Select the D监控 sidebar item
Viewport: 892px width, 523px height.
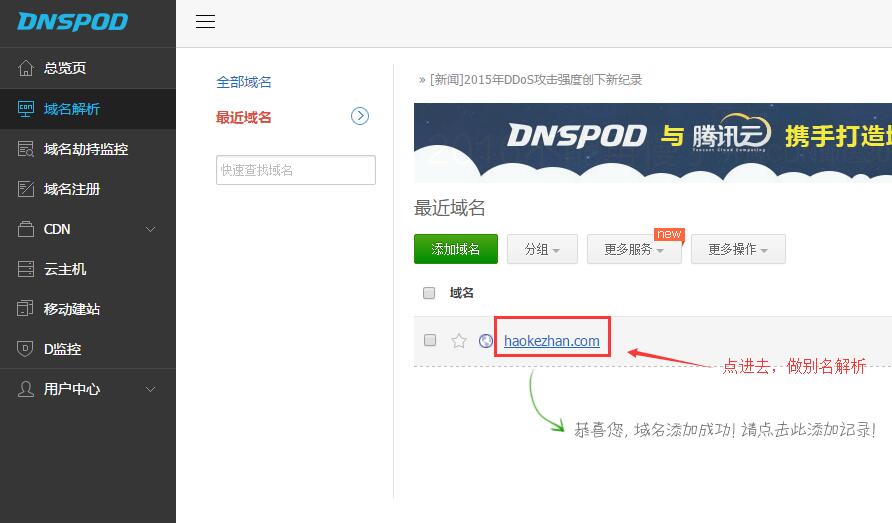(88, 349)
